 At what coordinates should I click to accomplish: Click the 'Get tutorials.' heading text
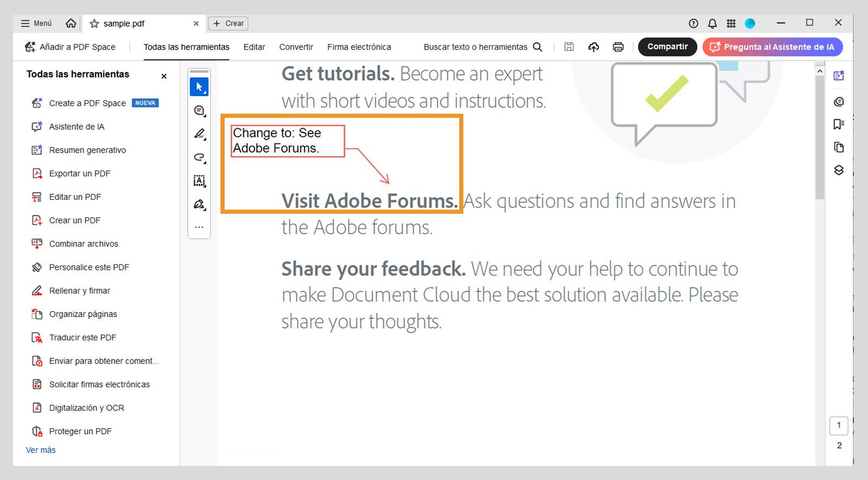coord(337,74)
